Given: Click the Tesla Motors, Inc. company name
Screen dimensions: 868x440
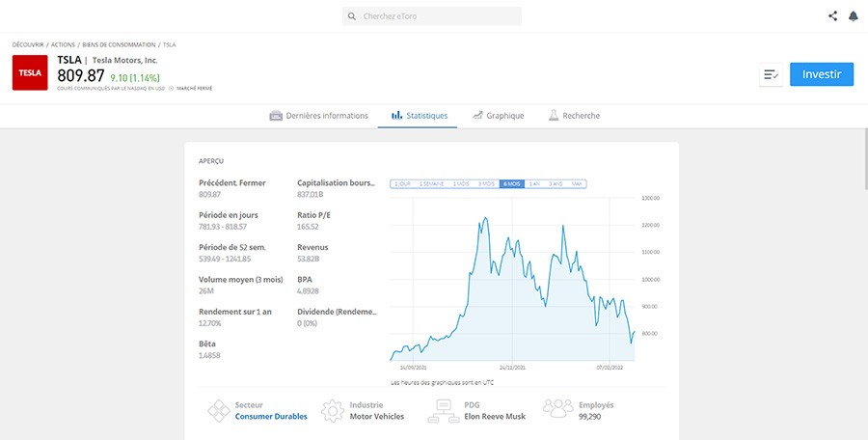Looking at the screenshot, I should point(124,61).
